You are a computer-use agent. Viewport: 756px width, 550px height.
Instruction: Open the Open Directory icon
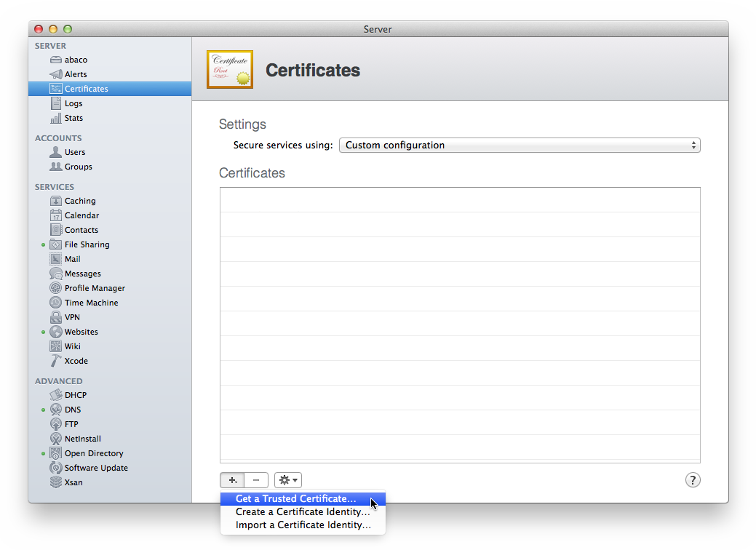pos(56,453)
